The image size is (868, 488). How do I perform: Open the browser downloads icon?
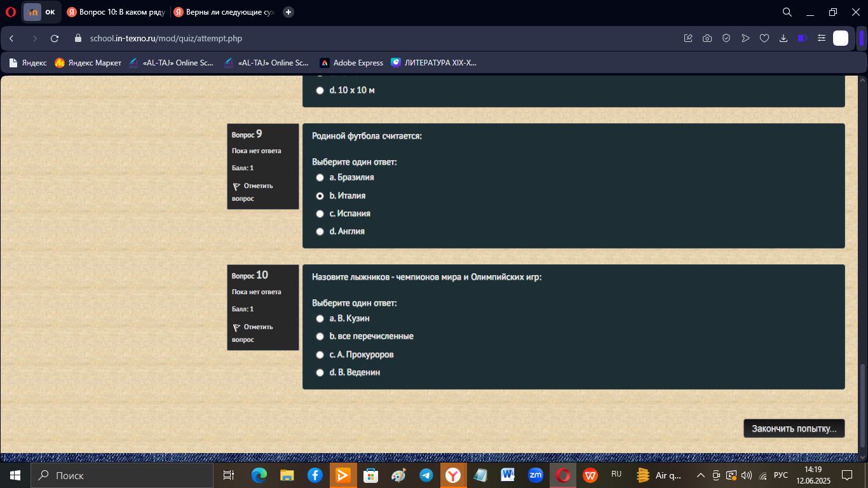point(783,38)
